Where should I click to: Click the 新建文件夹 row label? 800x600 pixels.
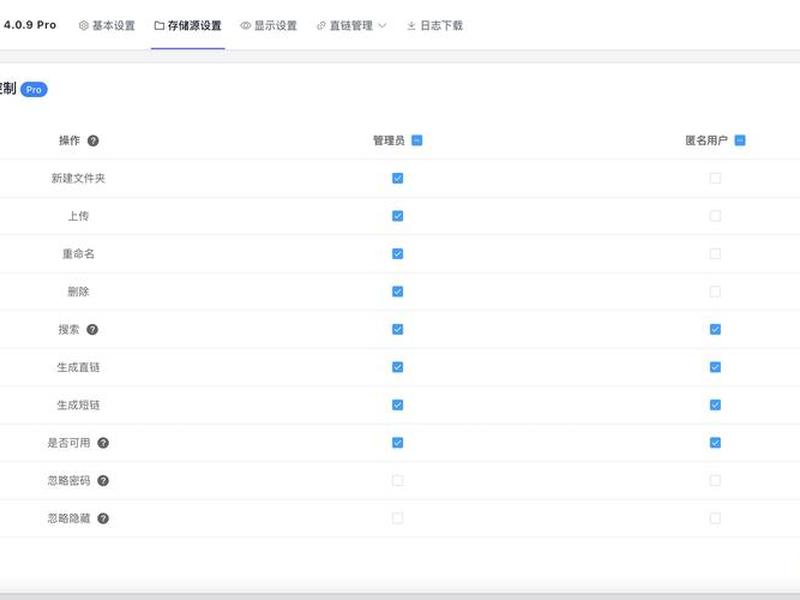point(78,178)
